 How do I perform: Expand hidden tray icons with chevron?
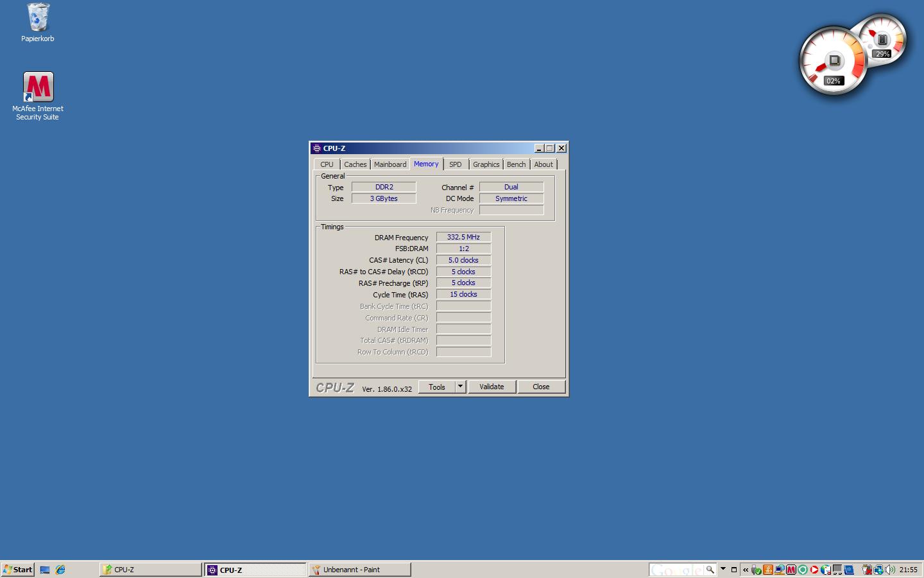coord(746,570)
